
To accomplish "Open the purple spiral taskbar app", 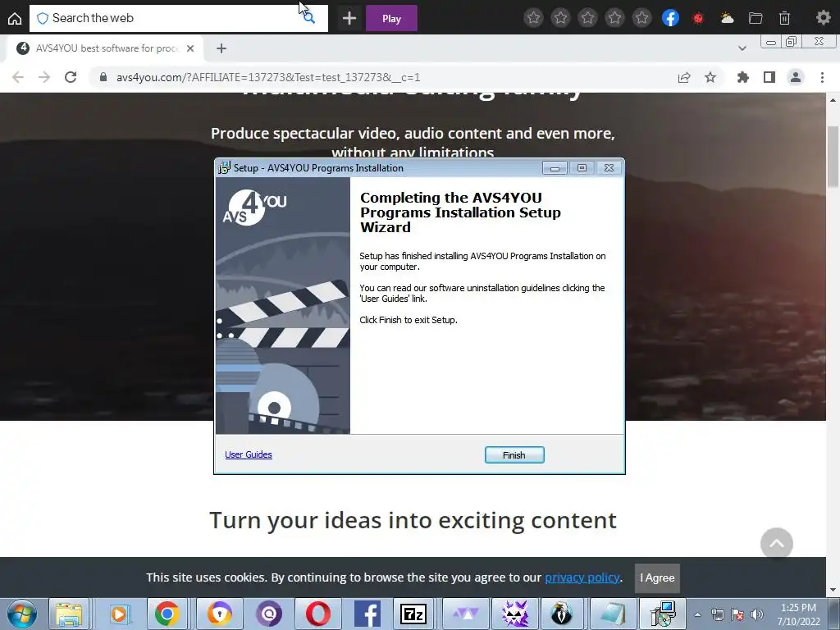I will [x=269, y=614].
